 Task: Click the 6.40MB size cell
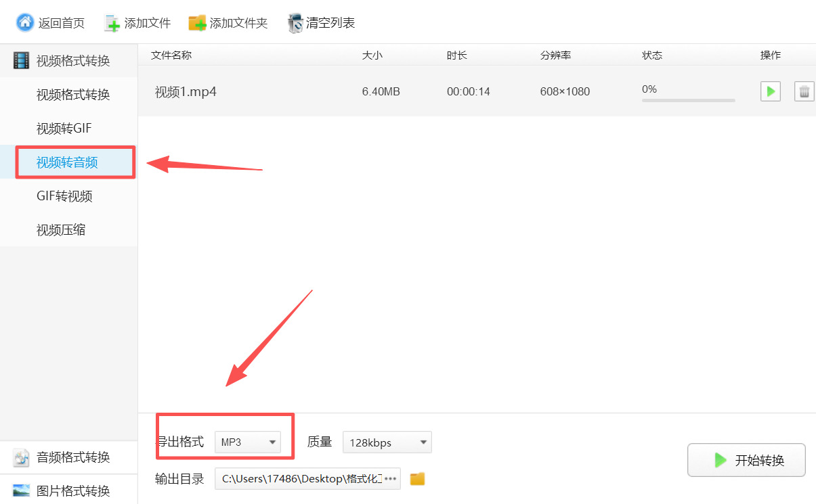point(381,91)
